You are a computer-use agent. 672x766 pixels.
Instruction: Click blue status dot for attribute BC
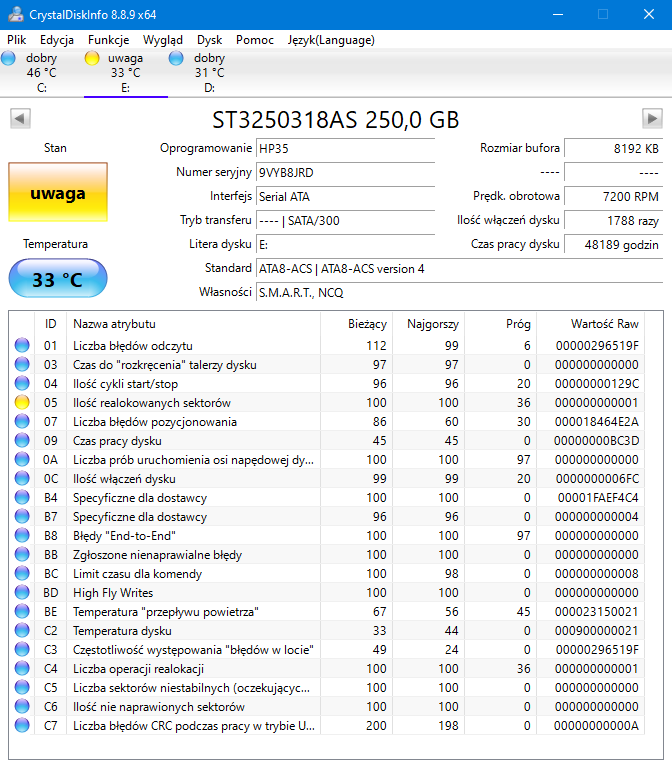point(22,574)
